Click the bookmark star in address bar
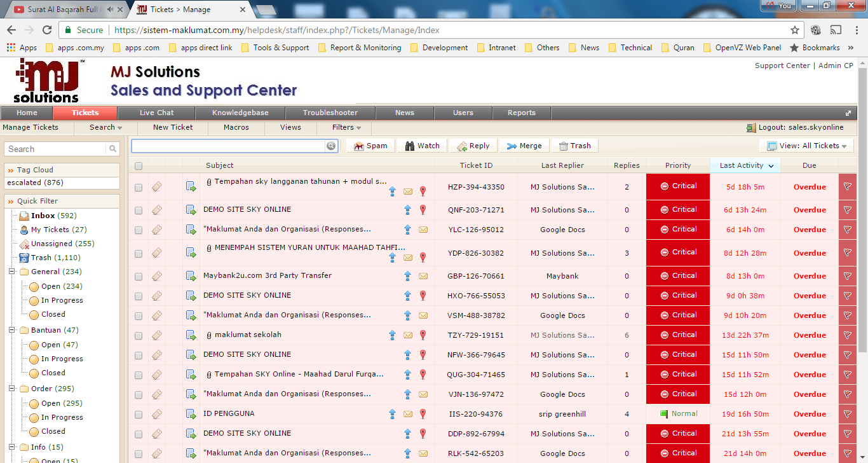This screenshot has height=463, width=868. [x=795, y=30]
